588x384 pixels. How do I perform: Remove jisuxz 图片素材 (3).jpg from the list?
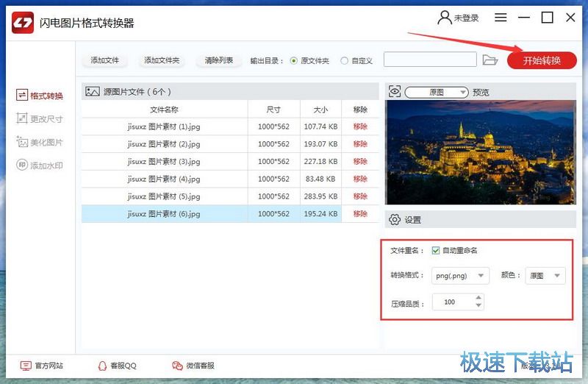tap(360, 161)
